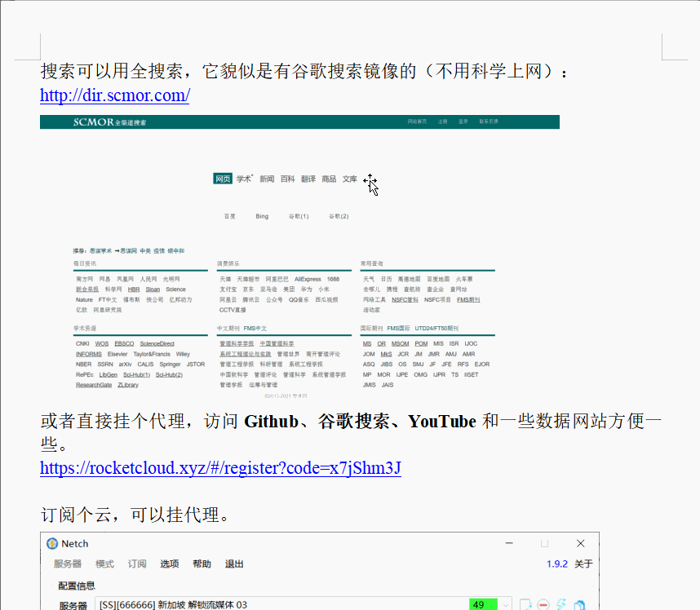Screen dimensions: 700x610
Task: Click the Netch app logo icon
Action: (x=52, y=543)
